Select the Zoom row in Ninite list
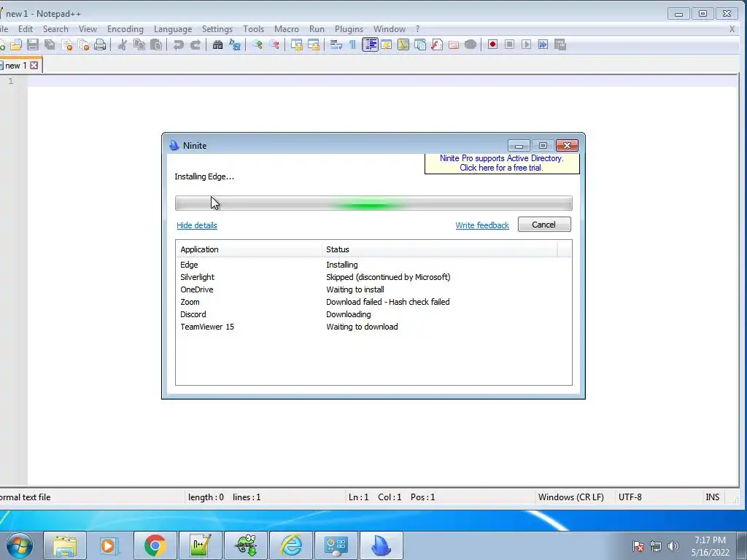747x560 pixels. pyautogui.click(x=373, y=302)
